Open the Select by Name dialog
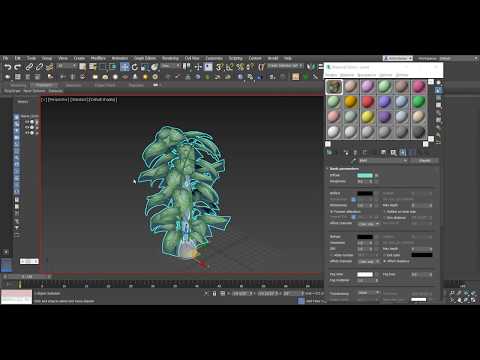The width and height of the screenshot is (480, 360). coord(93,67)
